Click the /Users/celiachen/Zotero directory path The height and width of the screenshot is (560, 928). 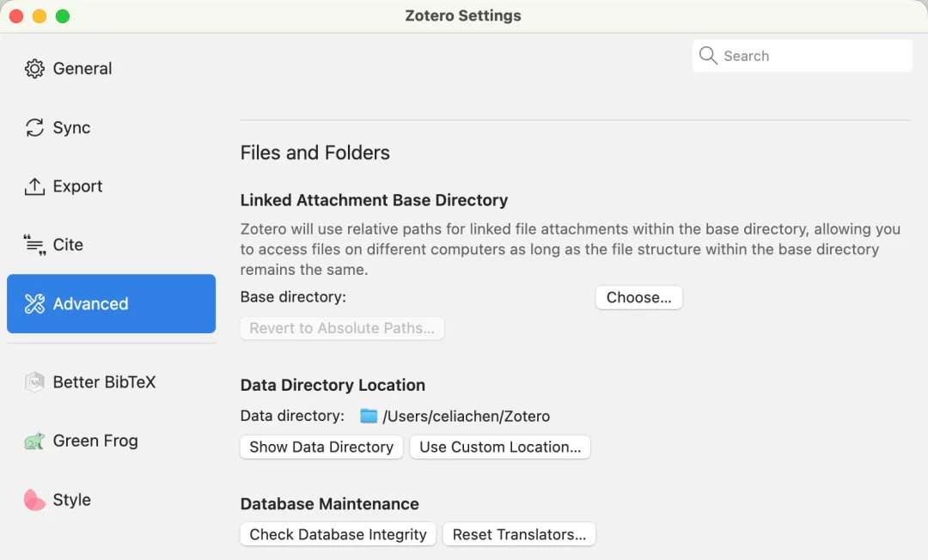click(467, 417)
